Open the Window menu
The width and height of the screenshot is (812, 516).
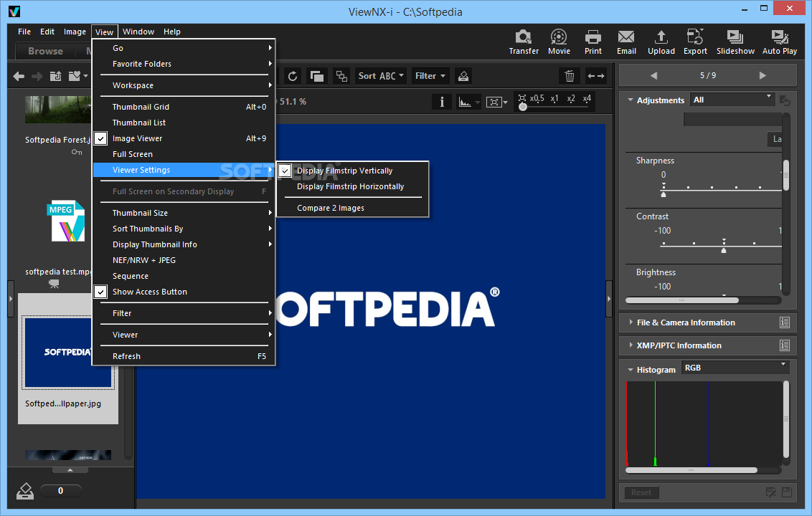point(138,32)
